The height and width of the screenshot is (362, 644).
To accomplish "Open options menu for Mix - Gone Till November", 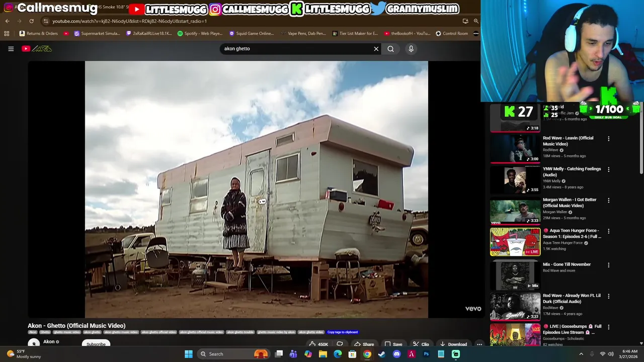I will pos(608,265).
